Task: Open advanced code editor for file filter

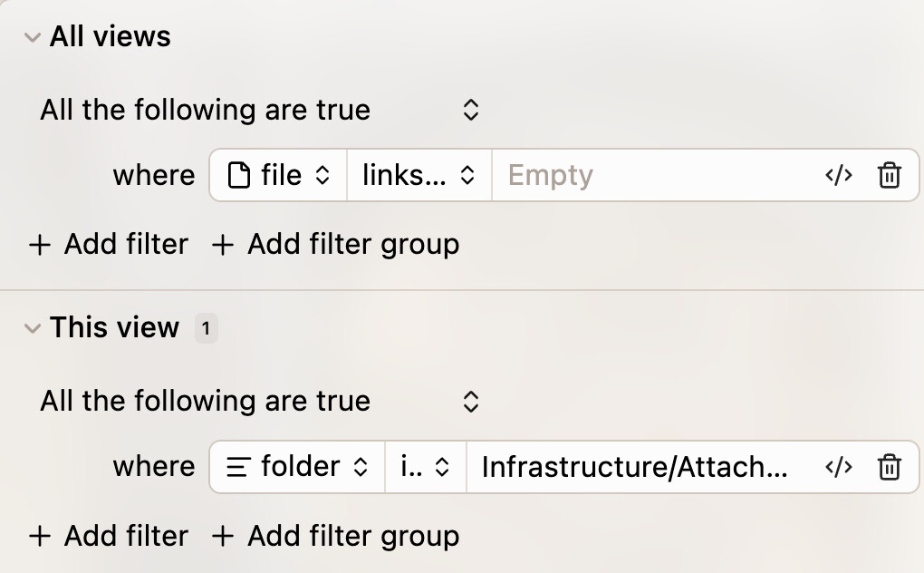Action: click(x=839, y=175)
